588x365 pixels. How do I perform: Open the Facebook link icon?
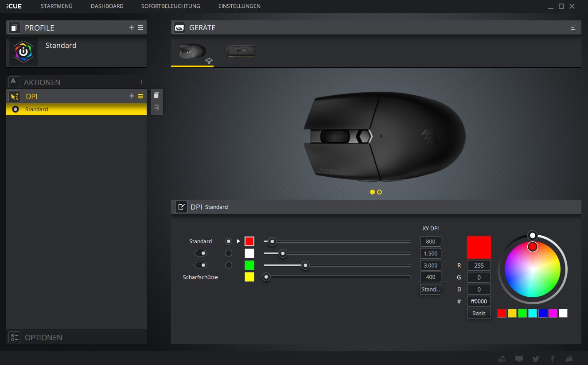pyautogui.click(x=552, y=359)
